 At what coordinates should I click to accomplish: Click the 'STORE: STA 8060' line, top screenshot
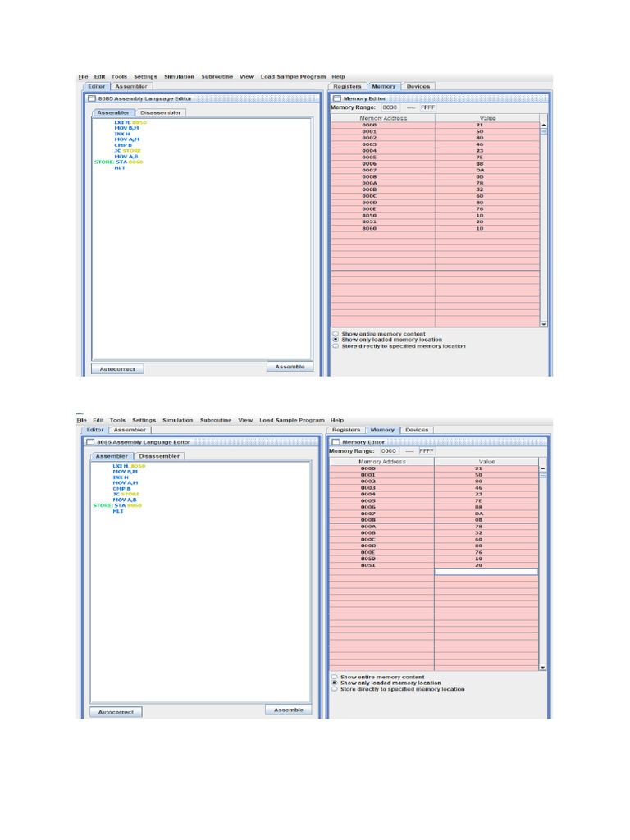click(119, 162)
